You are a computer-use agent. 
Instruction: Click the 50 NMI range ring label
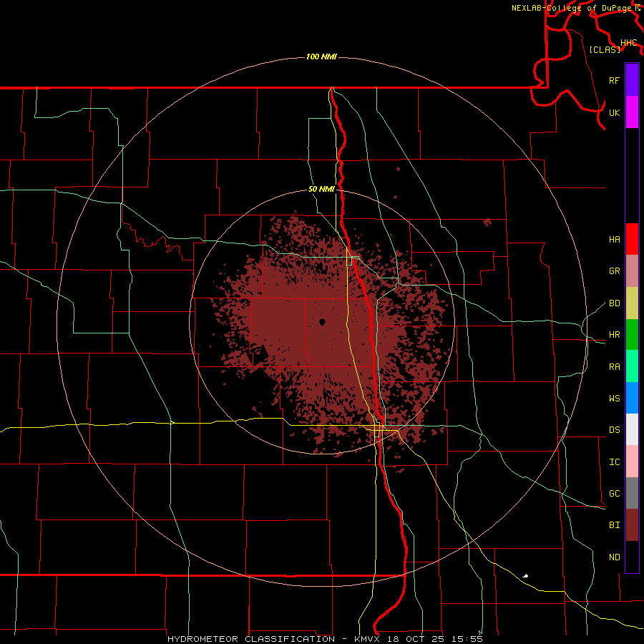point(321,190)
